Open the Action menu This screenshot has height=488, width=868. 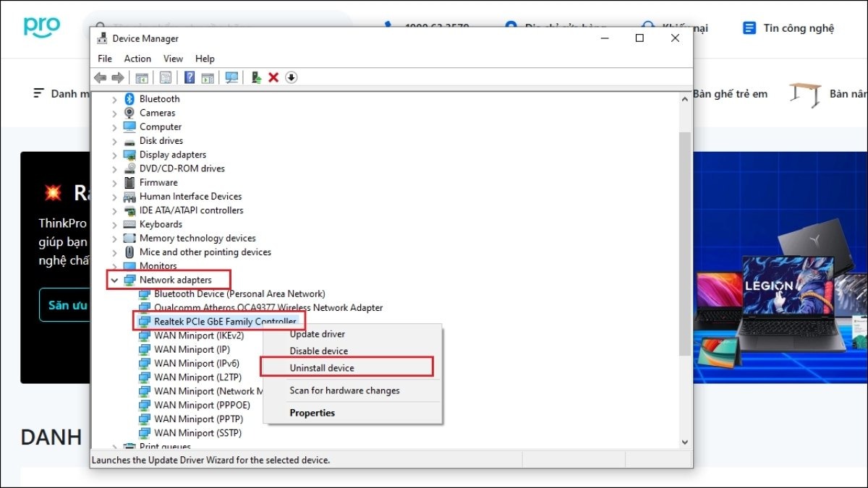click(x=137, y=59)
